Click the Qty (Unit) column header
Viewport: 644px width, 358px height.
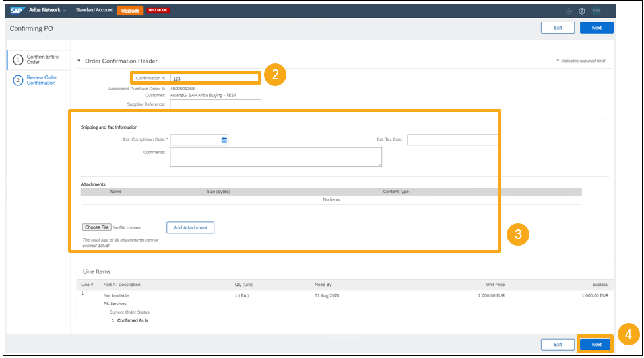(244, 285)
